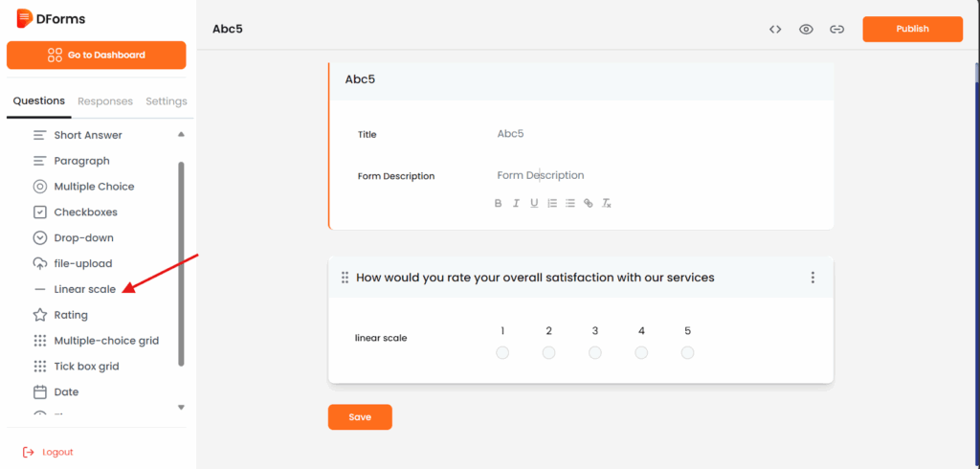Grab the drag handle beside the question
Viewport: 980px width, 469px height.
click(x=345, y=278)
